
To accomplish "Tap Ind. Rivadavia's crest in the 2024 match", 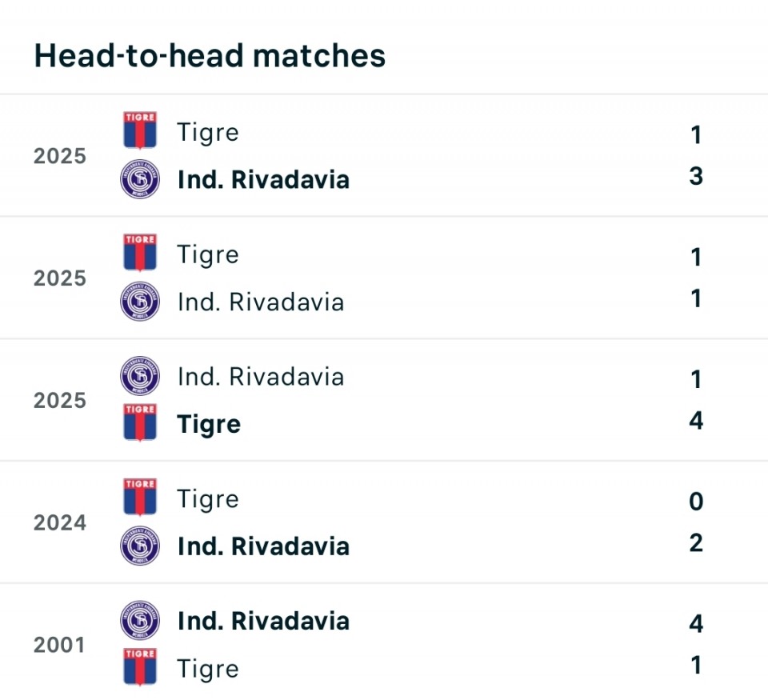I will click(140, 546).
